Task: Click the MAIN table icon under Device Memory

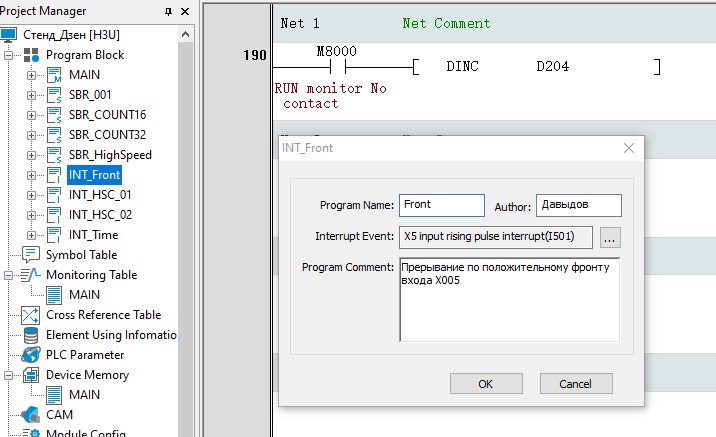Action: [54, 395]
